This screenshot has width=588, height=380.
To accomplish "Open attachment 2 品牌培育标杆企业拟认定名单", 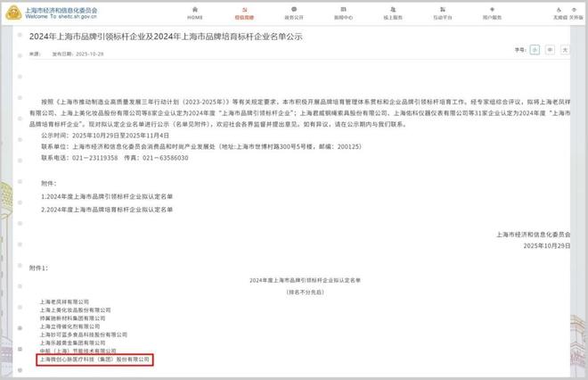I will [x=107, y=210].
